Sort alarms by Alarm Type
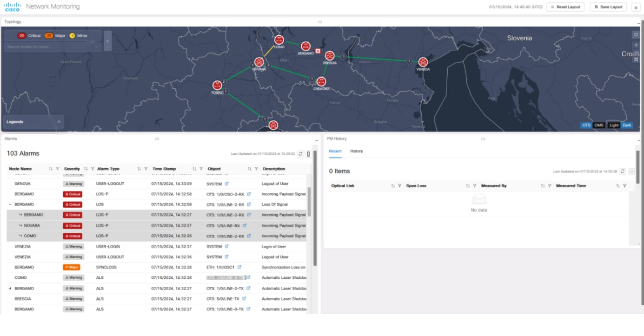The height and width of the screenshot is (336, 644). (139, 169)
